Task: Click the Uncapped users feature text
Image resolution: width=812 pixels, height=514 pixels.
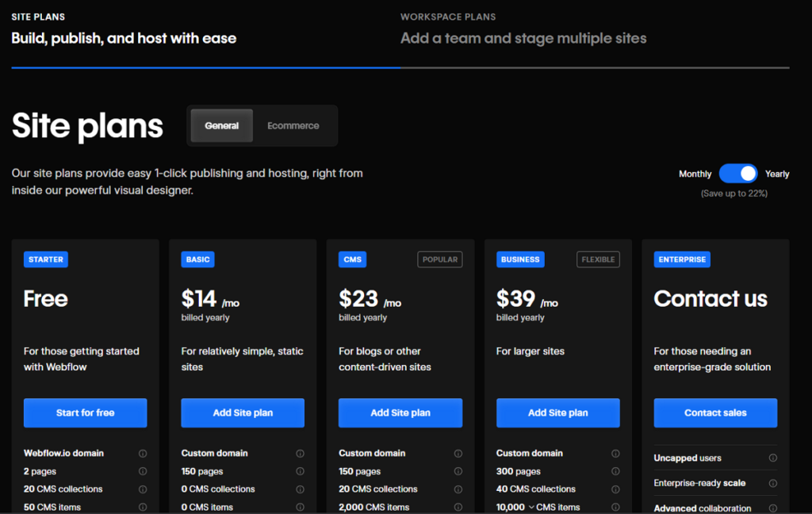Action: [x=688, y=458]
